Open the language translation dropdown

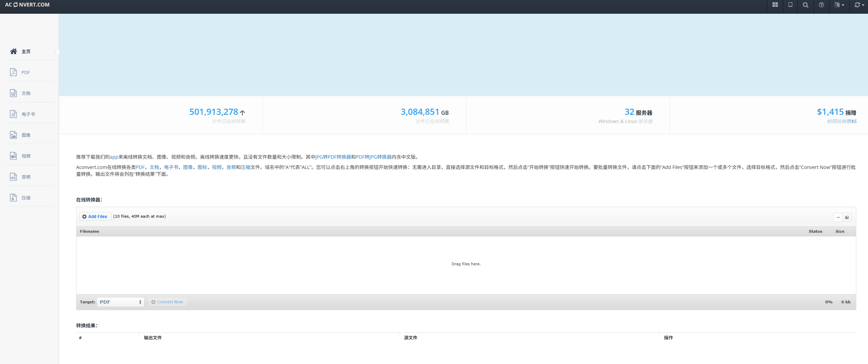(x=839, y=5)
